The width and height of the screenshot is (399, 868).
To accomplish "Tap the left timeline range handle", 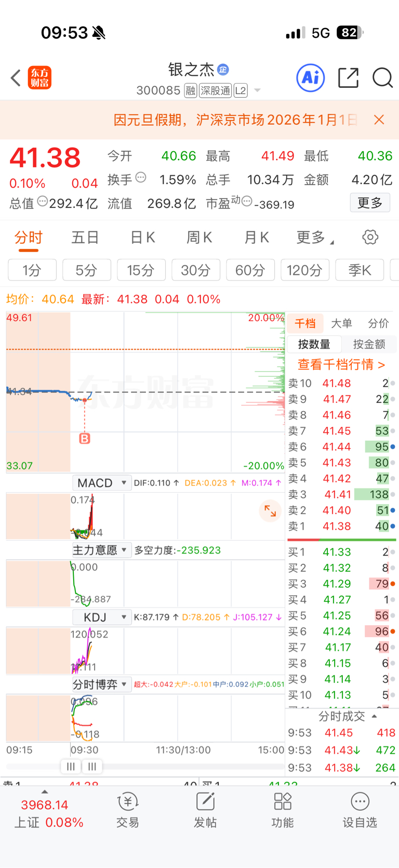I will click(71, 766).
